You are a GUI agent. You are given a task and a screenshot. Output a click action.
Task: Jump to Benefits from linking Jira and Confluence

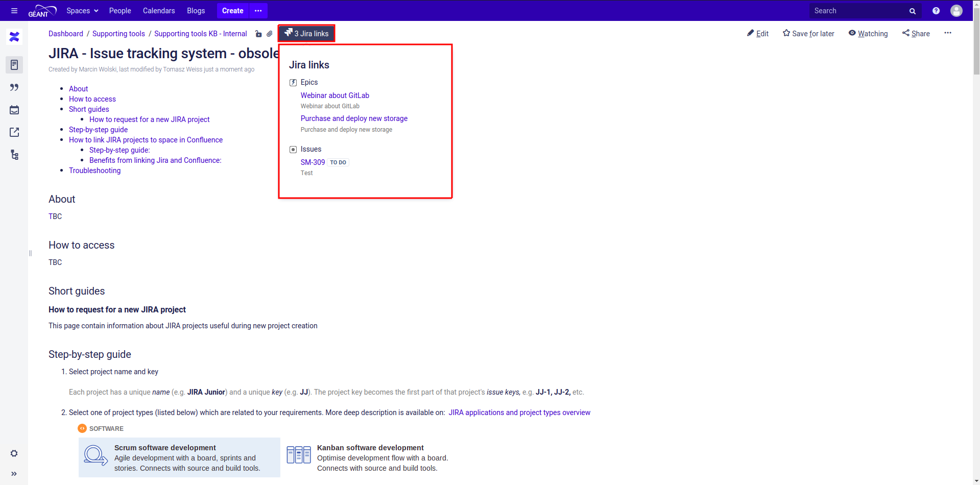[x=155, y=160]
